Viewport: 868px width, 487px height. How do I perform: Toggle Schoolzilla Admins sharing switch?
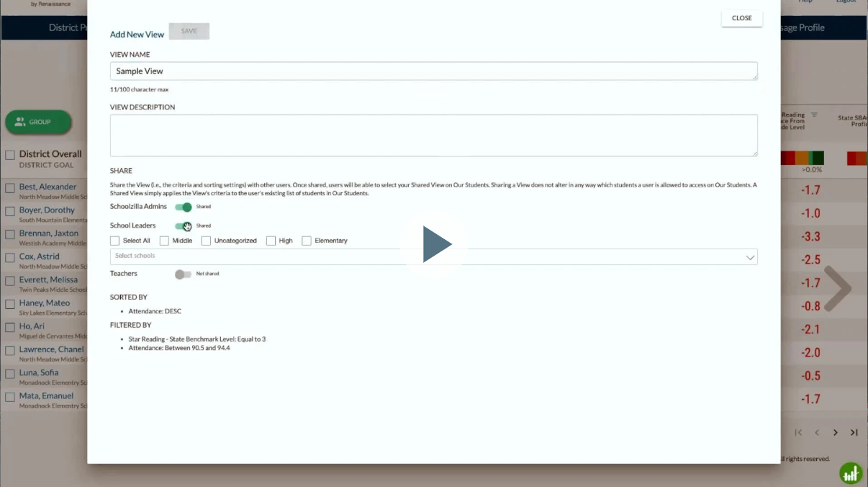click(184, 207)
